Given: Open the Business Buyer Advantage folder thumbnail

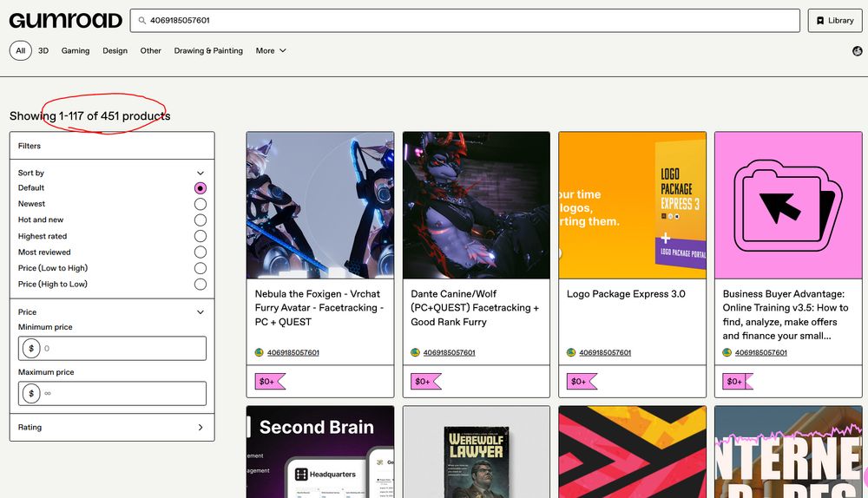Looking at the screenshot, I should (788, 206).
